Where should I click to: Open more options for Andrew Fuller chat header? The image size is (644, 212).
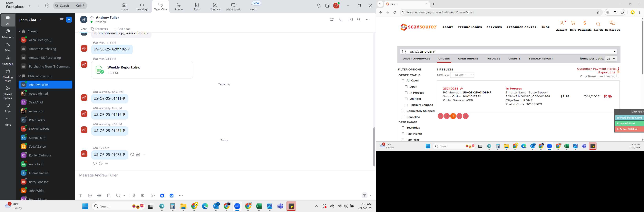(368, 19)
